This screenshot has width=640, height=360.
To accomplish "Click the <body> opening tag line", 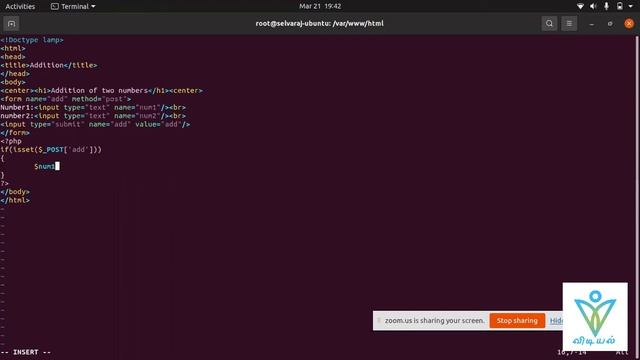I will click(13, 82).
